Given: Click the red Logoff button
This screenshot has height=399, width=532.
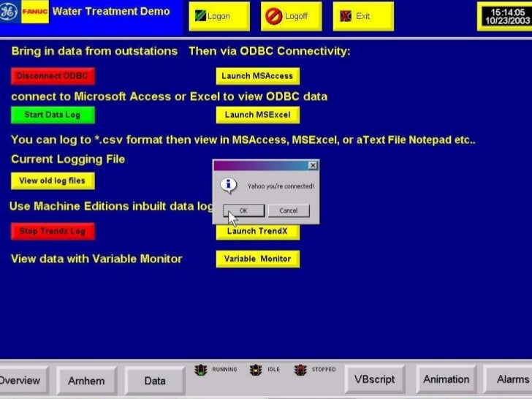Looking at the screenshot, I should pos(291,16).
